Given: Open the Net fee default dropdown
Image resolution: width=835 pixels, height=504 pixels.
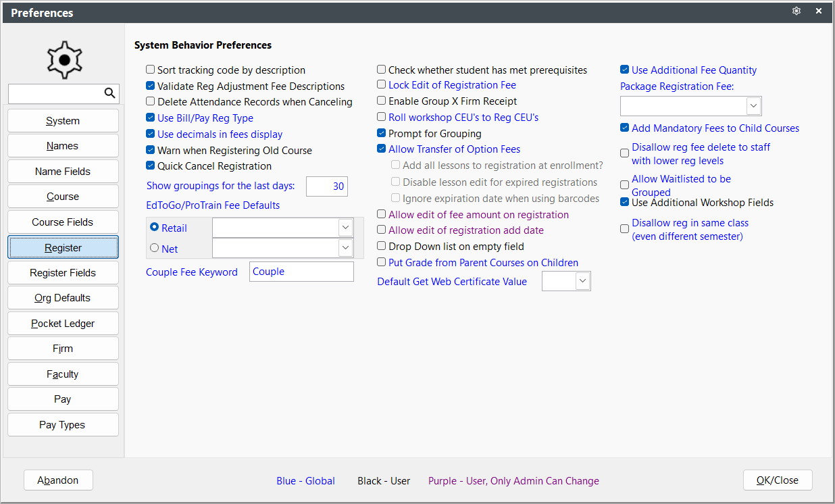Looking at the screenshot, I should [345, 249].
